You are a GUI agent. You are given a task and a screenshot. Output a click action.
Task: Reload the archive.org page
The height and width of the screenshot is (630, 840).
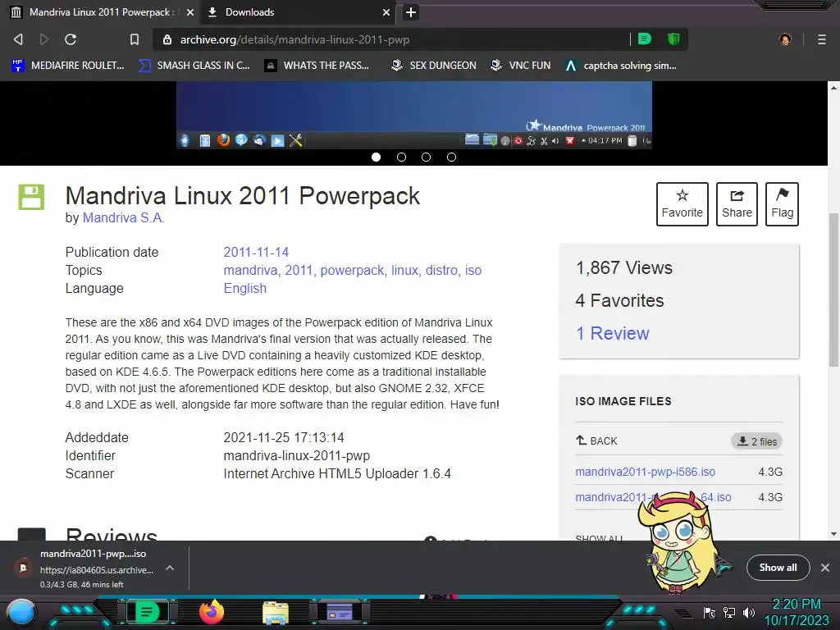pyautogui.click(x=71, y=39)
